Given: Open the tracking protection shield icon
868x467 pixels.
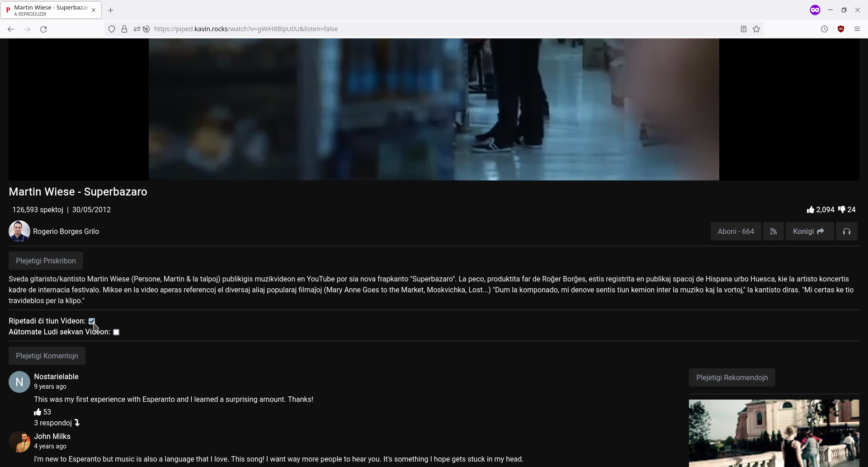Looking at the screenshot, I should click(x=112, y=29).
